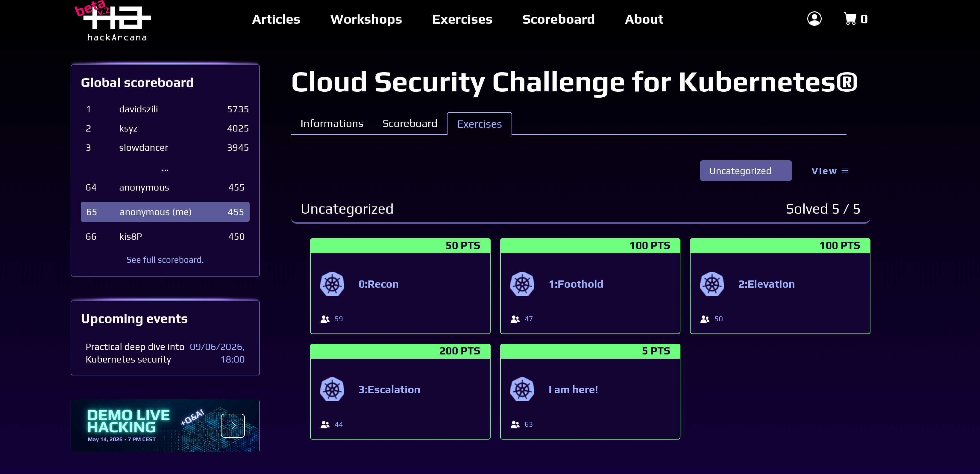
Task: Click the solvers people icon on 0:Recon
Action: point(325,319)
